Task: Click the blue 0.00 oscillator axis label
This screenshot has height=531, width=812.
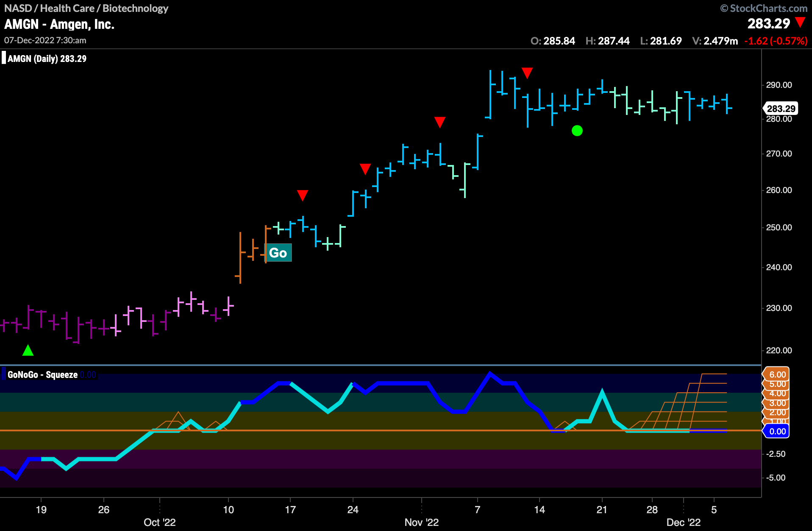Action: click(777, 431)
